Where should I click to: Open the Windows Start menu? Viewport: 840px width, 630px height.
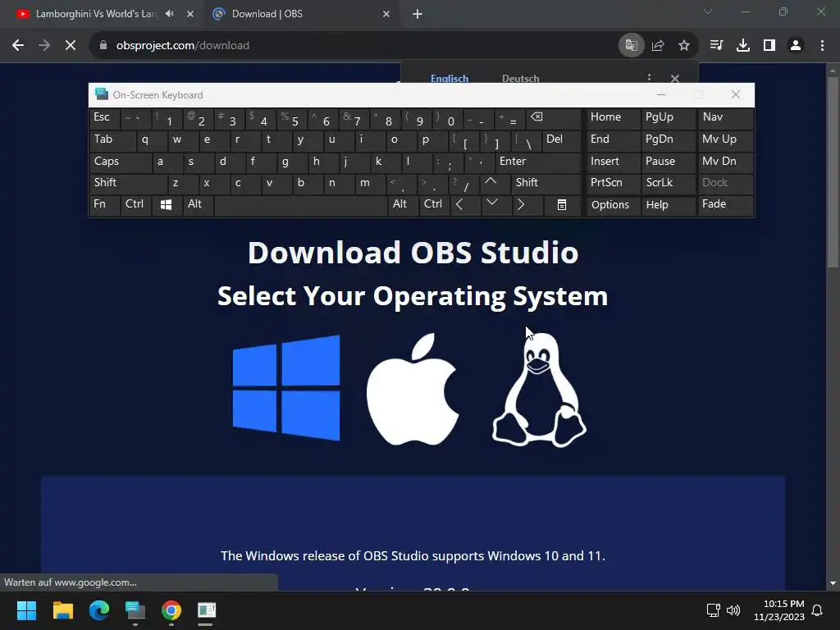click(26, 610)
